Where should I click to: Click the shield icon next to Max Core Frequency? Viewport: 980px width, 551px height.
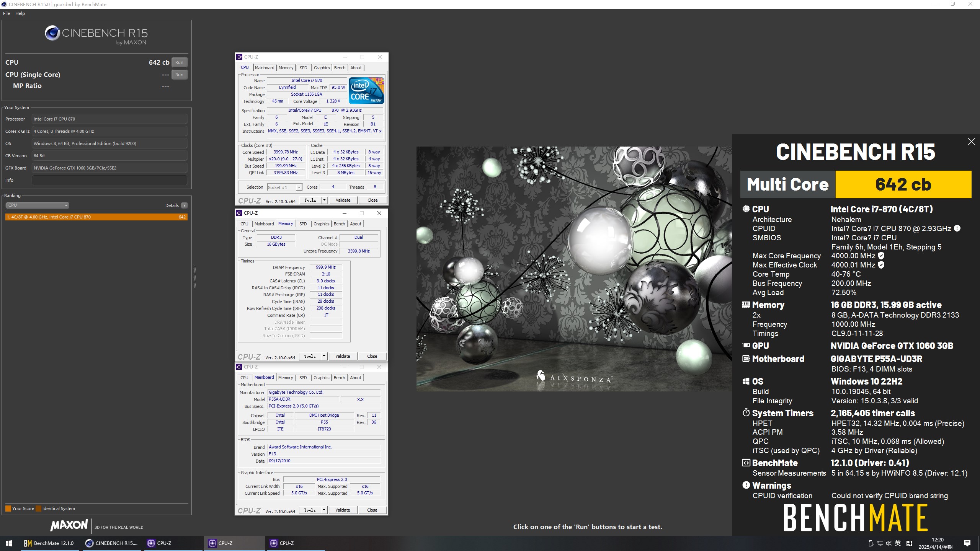coord(881,256)
